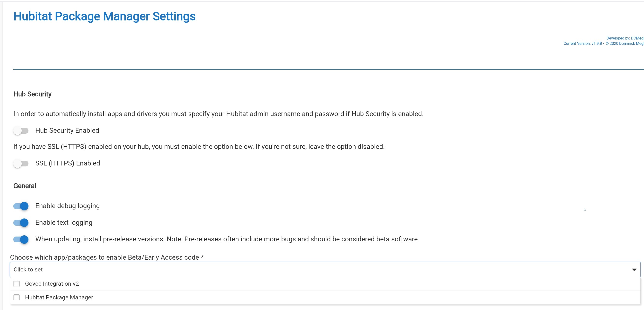Open the "Click to set" dropdown field
This screenshot has height=310, width=644.
point(300,270)
